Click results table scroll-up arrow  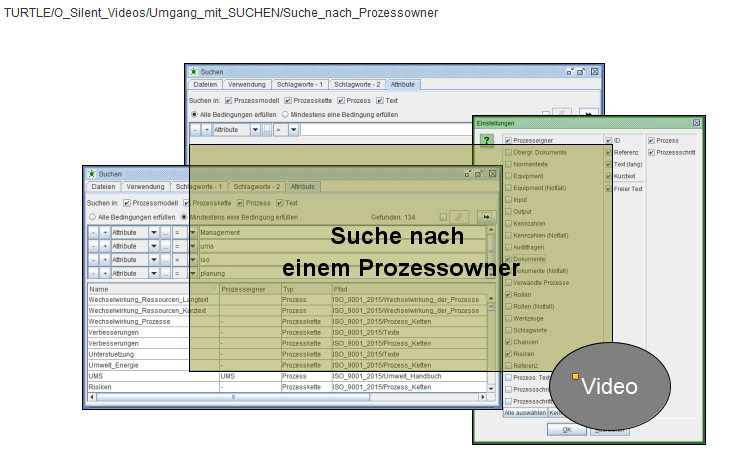pos(491,298)
